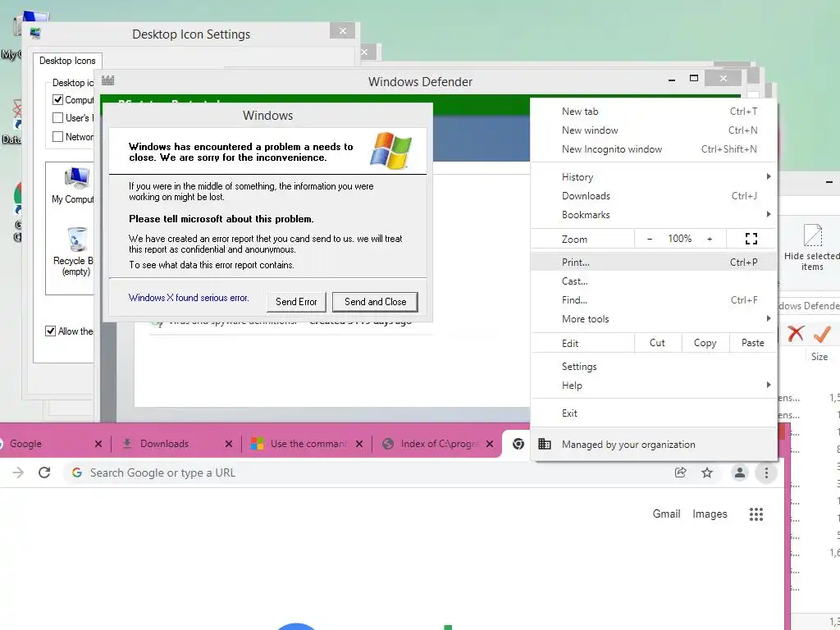The image size is (840, 630).
Task: Choose New tab from Chrome menu
Action: 654,112
